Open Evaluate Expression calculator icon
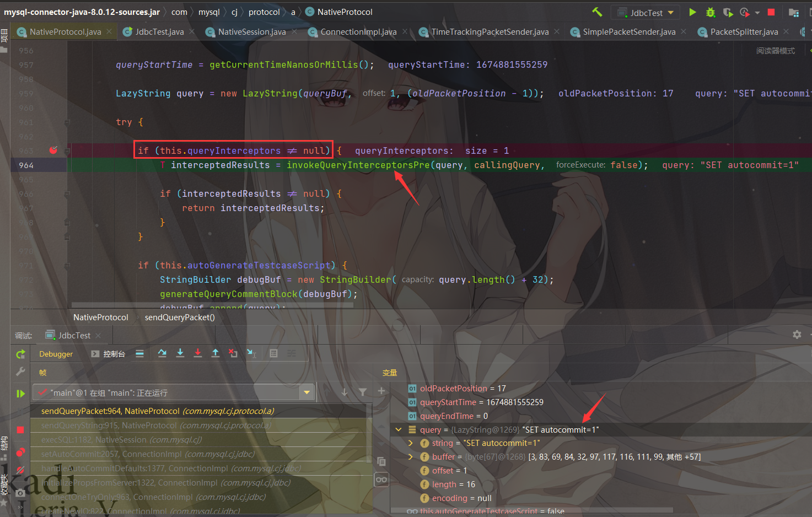This screenshot has height=517, width=812. tap(273, 353)
